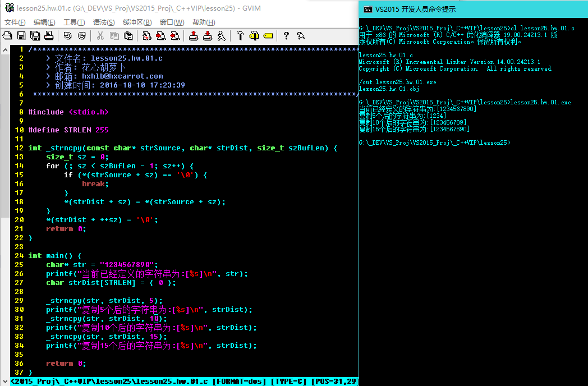
Task: Save the current file via floppy icon
Action: (21, 36)
